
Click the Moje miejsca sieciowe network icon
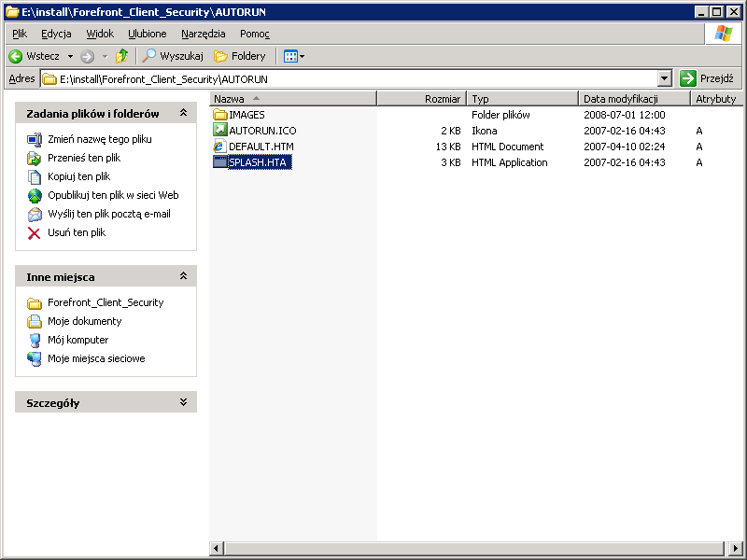[x=35, y=358]
